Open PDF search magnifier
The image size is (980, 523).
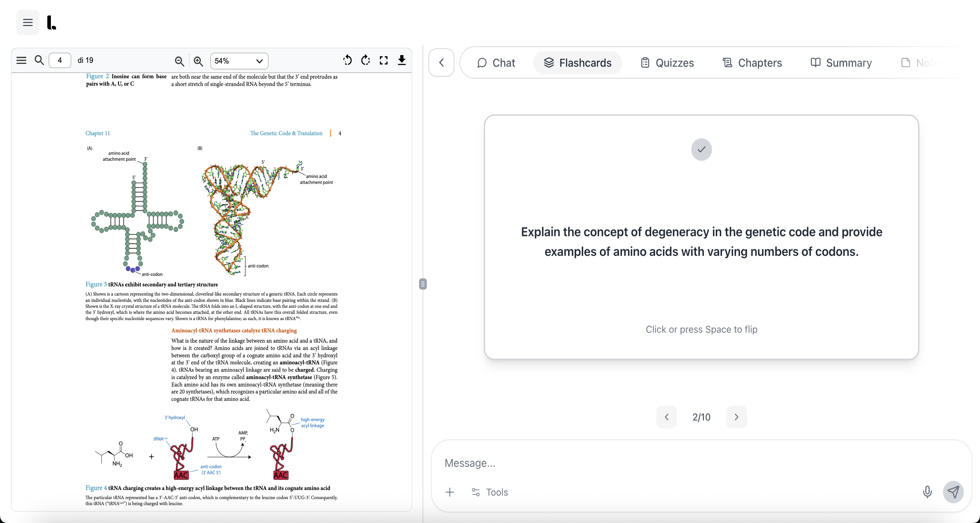[39, 60]
